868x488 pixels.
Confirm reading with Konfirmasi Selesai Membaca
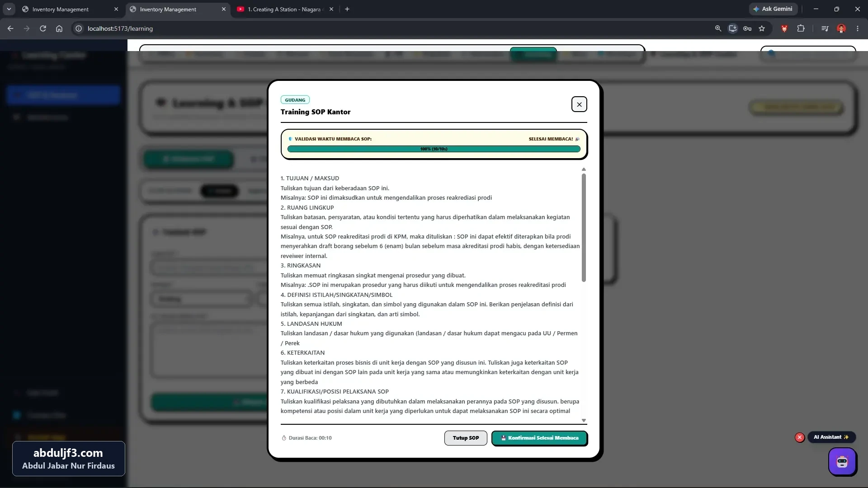point(539,438)
